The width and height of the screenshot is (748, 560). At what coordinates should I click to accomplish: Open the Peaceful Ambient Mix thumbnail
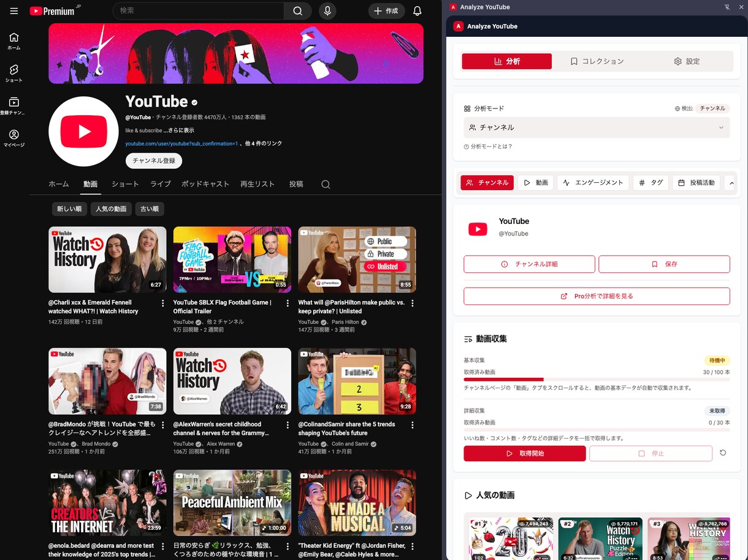tap(232, 503)
